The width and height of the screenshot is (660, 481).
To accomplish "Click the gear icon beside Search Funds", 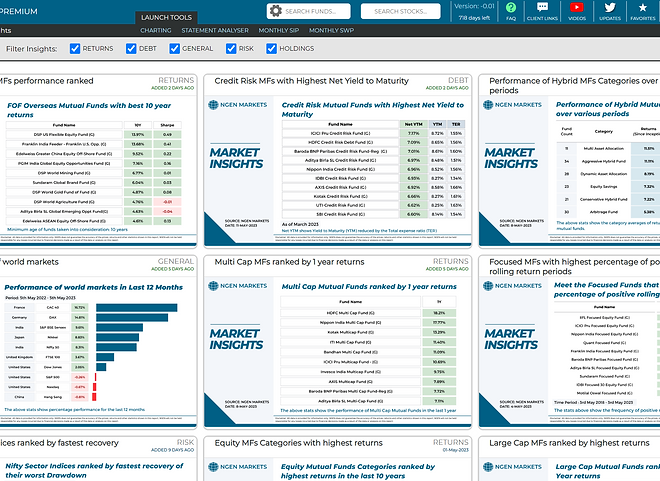I will point(275,11).
